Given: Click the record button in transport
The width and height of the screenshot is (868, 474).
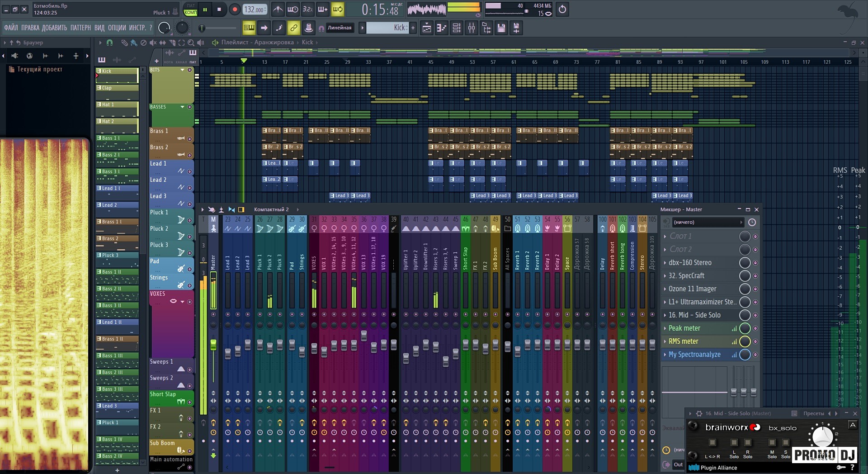Looking at the screenshot, I should coord(235,9).
